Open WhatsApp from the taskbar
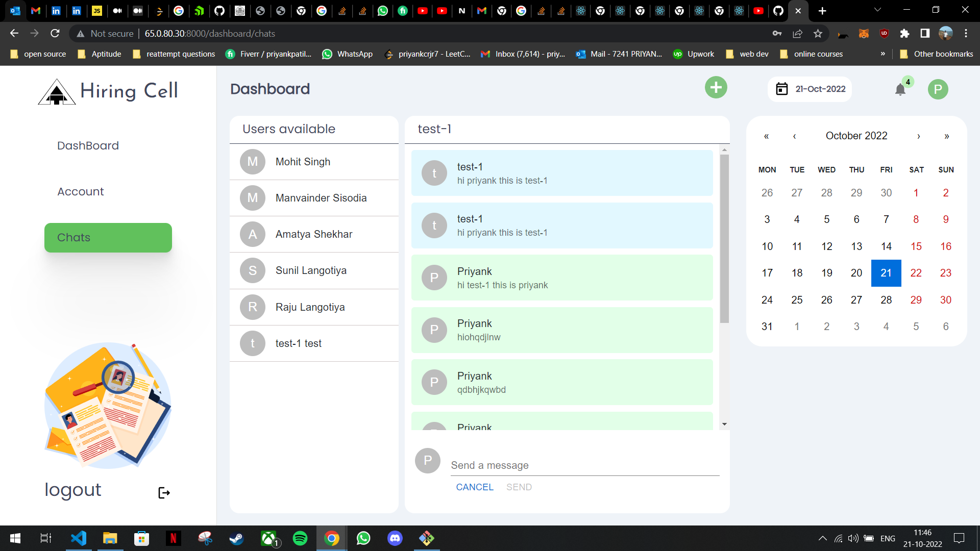Viewport: 980px width, 551px height. pos(363,538)
